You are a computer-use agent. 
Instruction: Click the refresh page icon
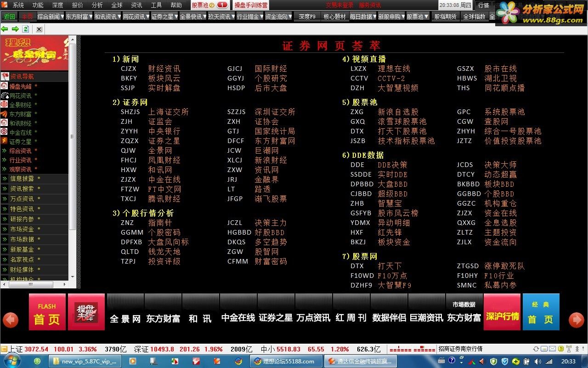[x=26, y=29]
